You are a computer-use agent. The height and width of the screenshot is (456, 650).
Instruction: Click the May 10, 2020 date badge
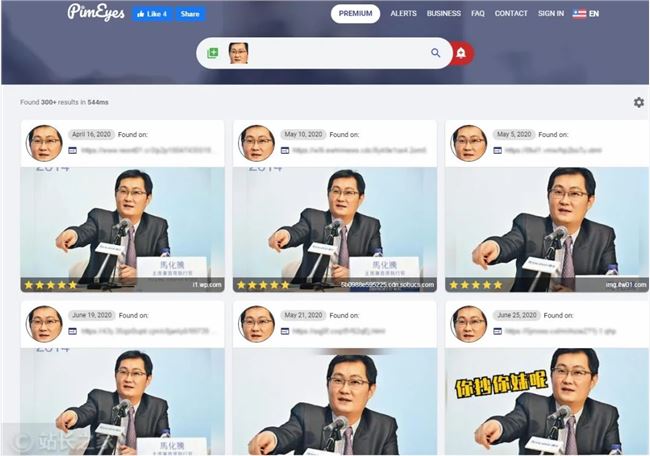[303, 134]
